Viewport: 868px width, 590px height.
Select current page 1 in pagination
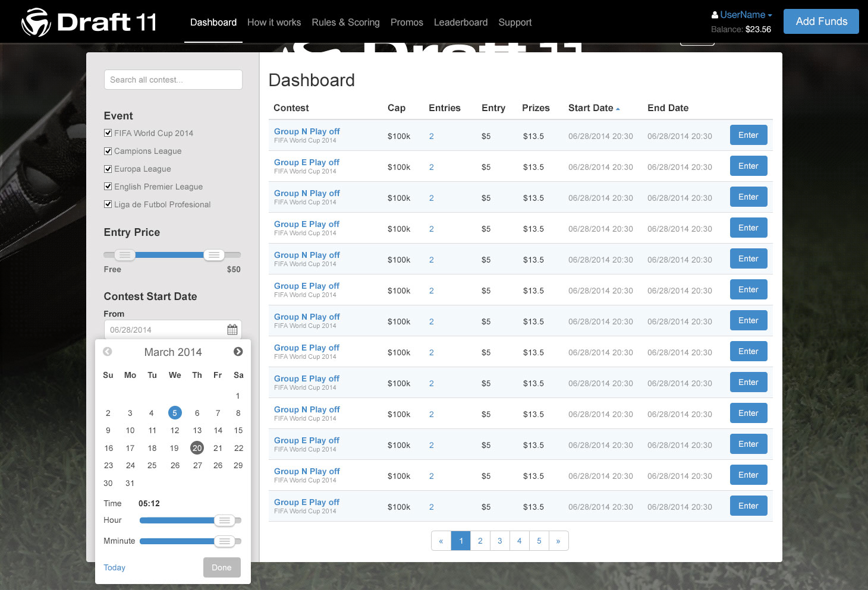click(x=461, y=541)
